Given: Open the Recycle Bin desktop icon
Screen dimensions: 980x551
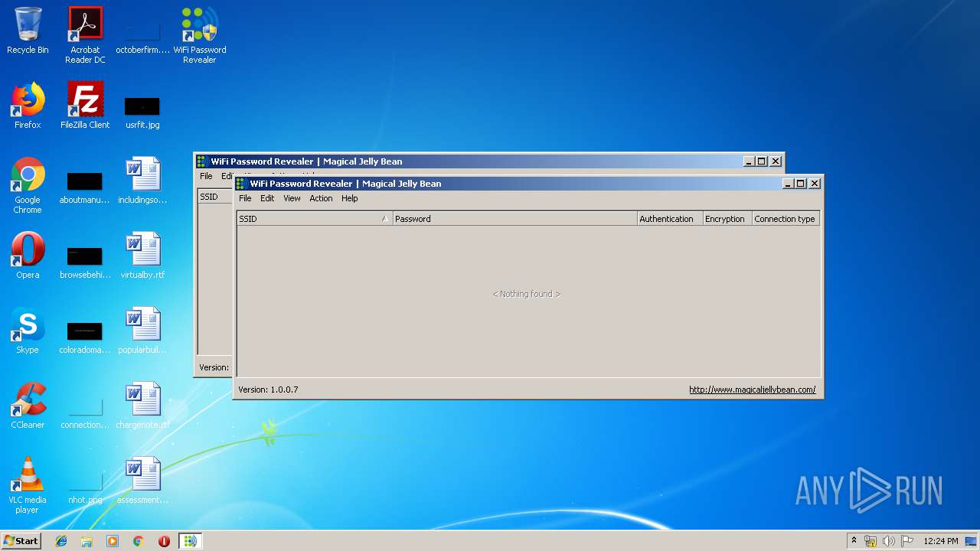Looking at the screenshot, I should 28,31.
